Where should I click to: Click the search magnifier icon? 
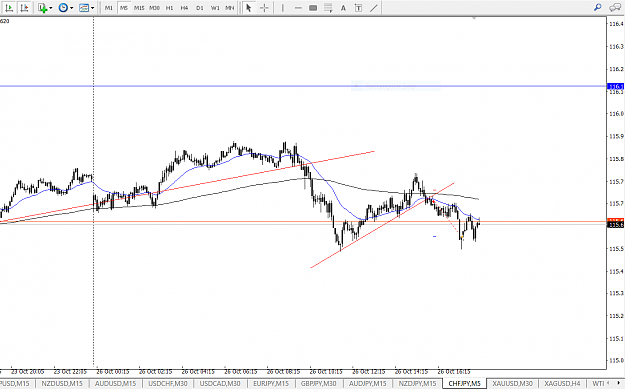tap(597, 7)
